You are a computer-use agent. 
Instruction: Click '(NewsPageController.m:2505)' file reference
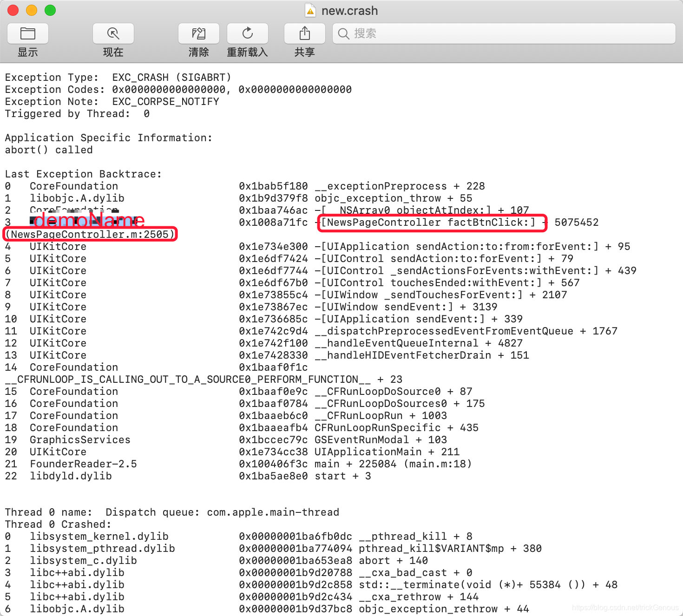pos(90,234)
